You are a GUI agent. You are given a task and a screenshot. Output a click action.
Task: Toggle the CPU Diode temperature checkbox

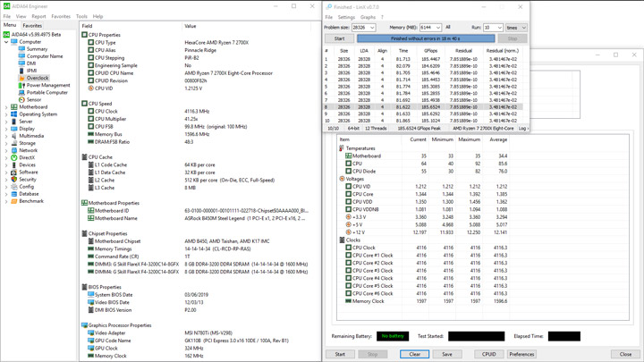[x=348, y=171]
